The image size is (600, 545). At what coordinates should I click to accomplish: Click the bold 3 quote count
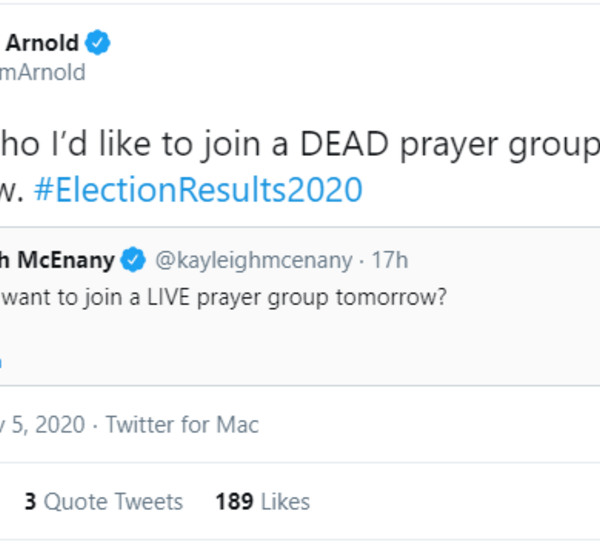pyautogui.click(x=30, y=501)
